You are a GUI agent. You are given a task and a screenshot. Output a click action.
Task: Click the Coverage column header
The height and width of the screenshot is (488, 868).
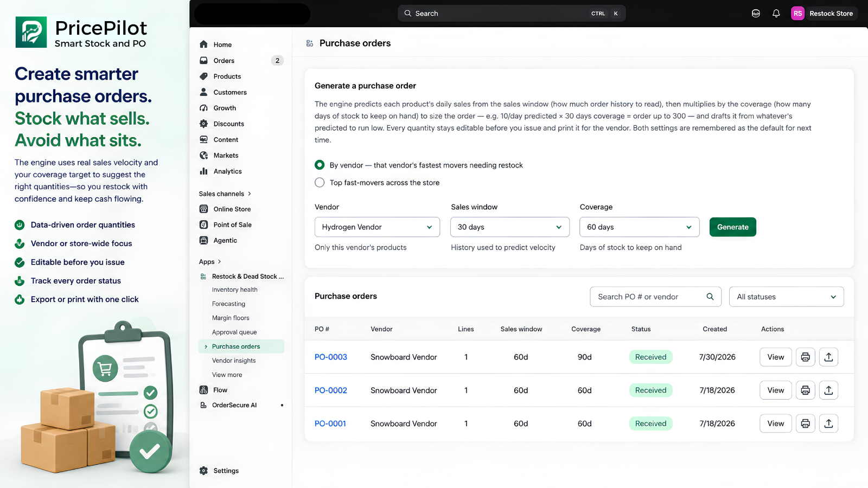(586, 329)
